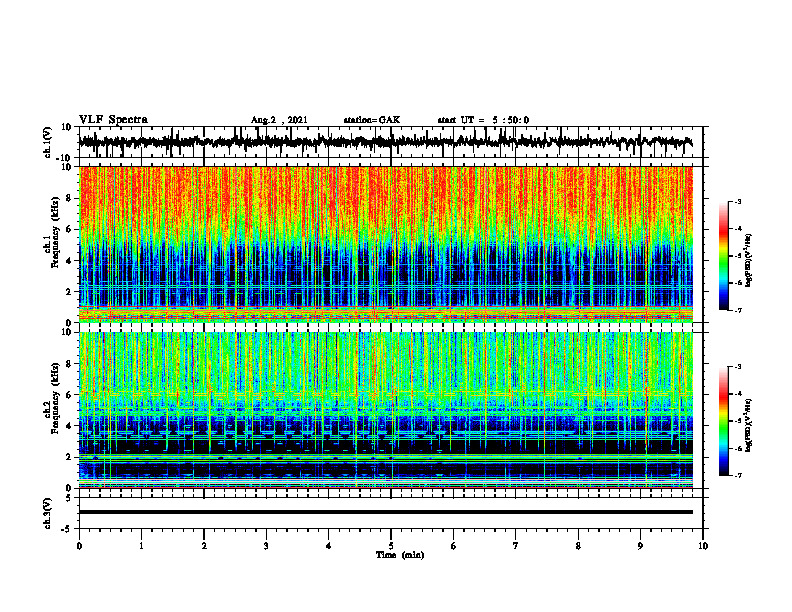Viewport: 792px width, 612px height.
Task: Click the "VLF Spectra" plot title
Action: (113, 119)
